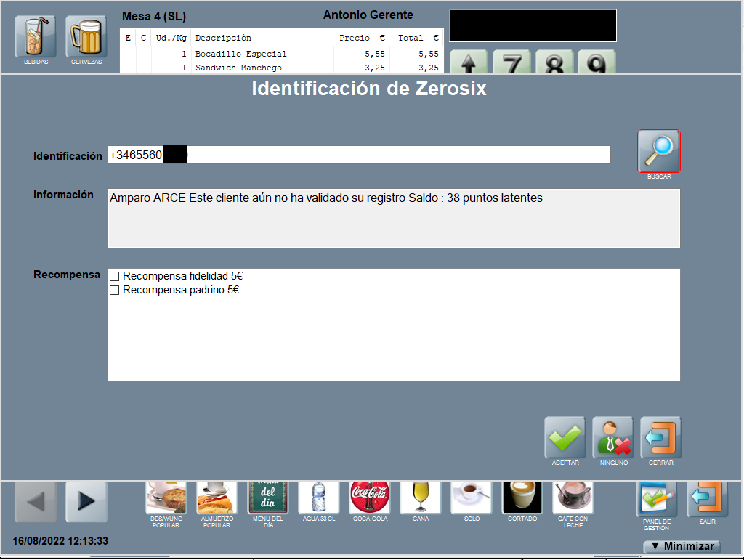The width and height of the screenshot is (744, 560).
Task: Click the Información text area
Action: (x=393, y=218)
